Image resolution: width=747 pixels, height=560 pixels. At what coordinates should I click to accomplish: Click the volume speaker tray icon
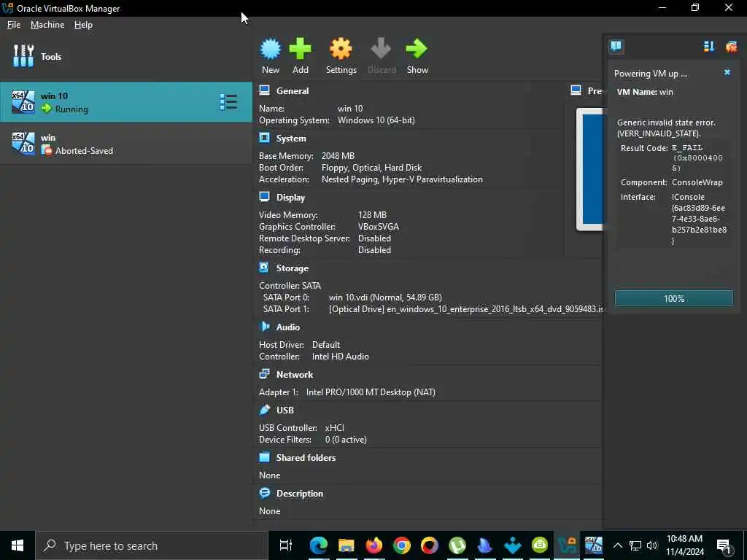point(651,545)
